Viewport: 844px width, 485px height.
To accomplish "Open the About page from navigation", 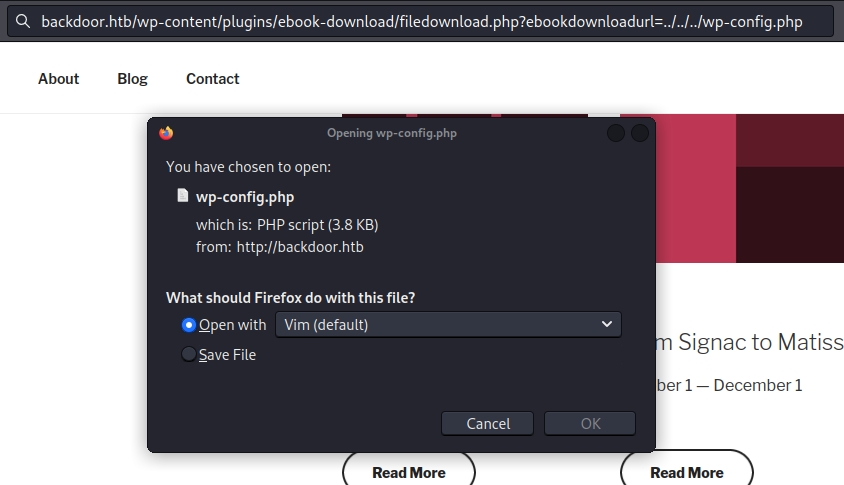I will coord(58,79).
